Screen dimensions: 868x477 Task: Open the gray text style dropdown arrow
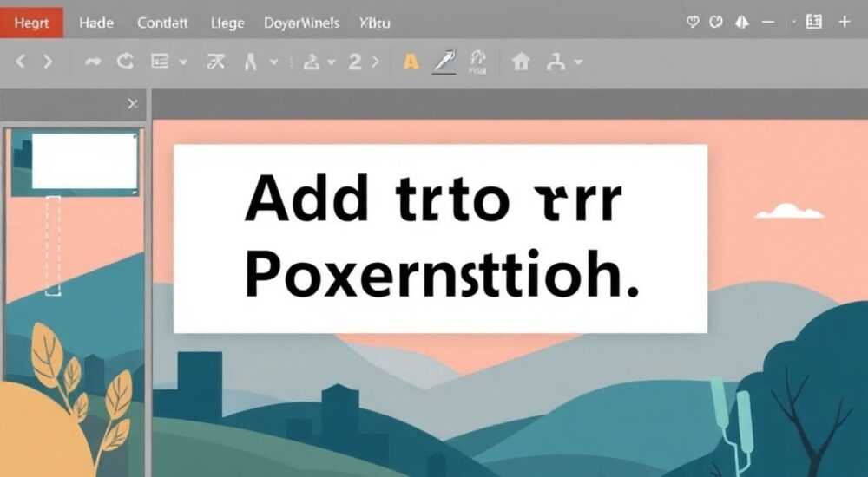[x=273, y=62]
